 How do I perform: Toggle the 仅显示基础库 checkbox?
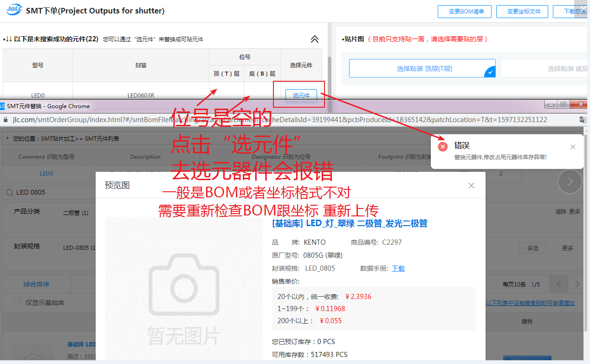(17, 303)
